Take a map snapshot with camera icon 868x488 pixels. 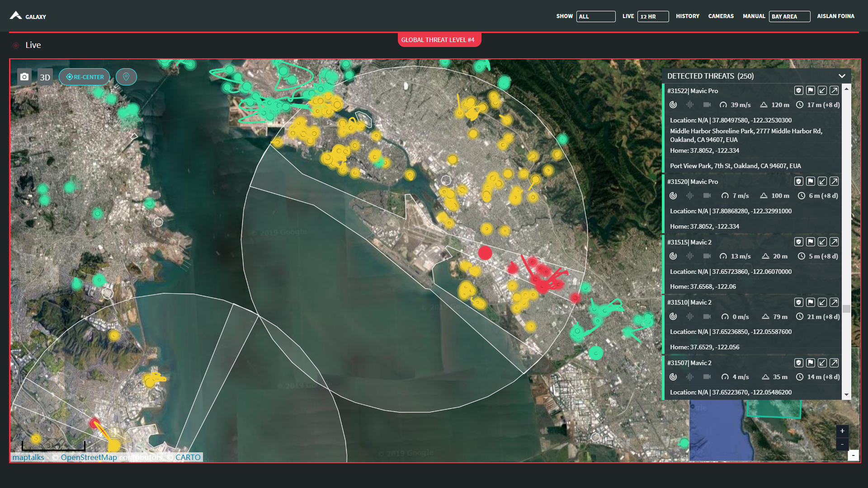[x=24, y=77]
